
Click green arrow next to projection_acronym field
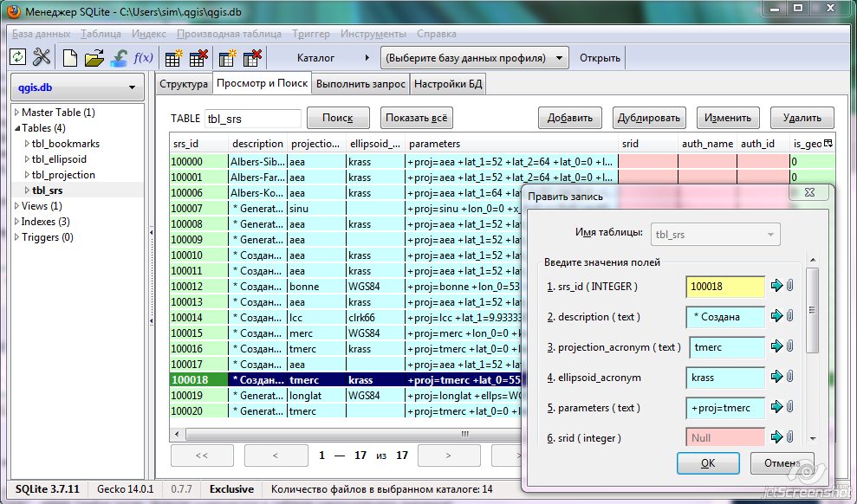776,346
